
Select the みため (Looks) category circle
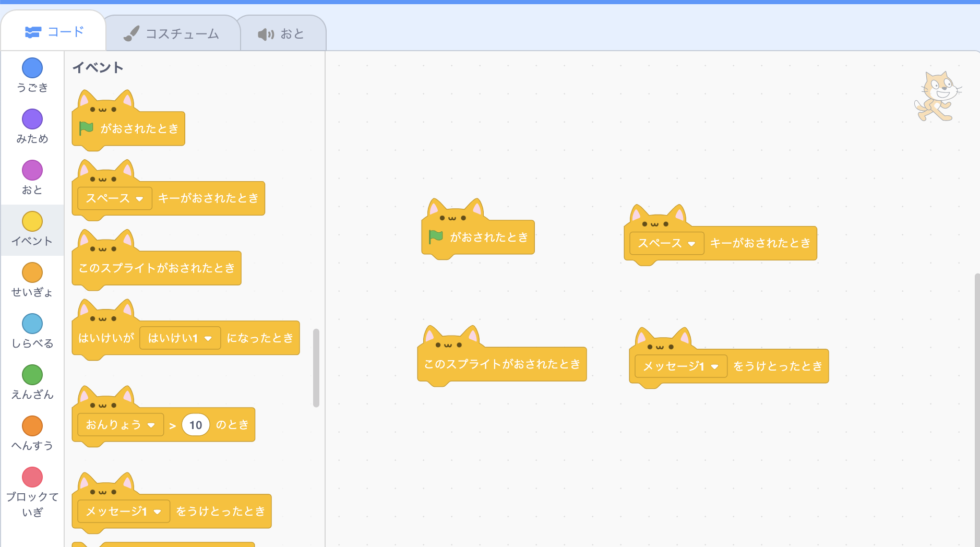point(32,119)
